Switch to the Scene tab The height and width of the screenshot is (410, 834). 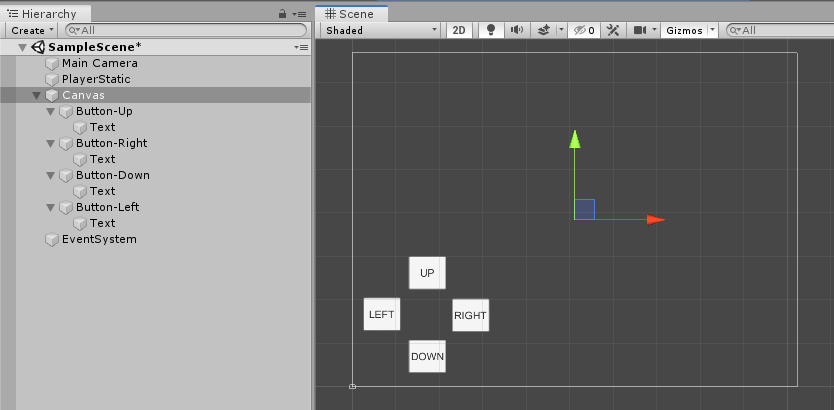(350, 14)
